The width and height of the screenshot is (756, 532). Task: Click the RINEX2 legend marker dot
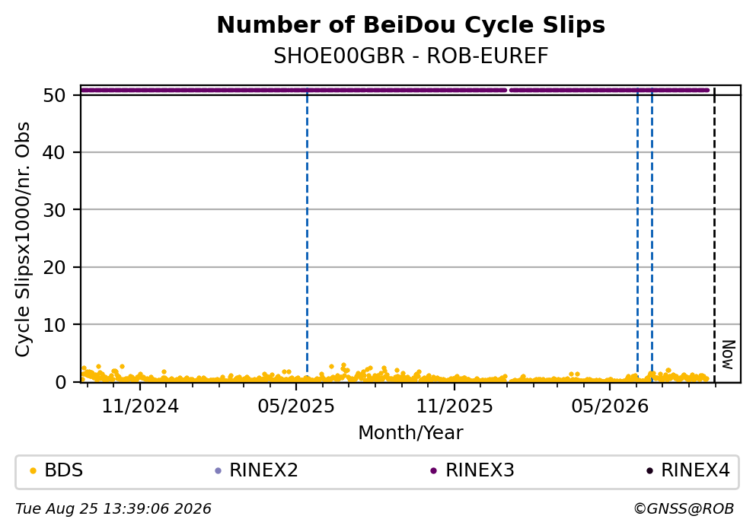point(218,471)
